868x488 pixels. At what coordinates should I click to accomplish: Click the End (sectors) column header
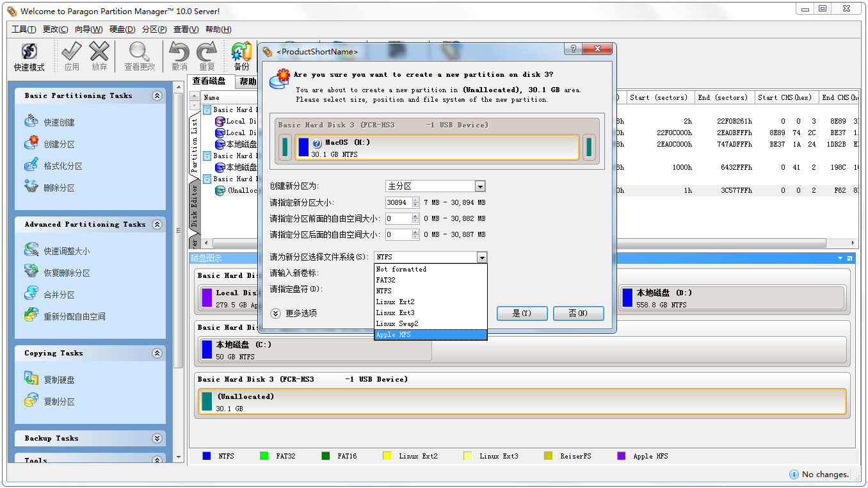(x=725, y=97)
